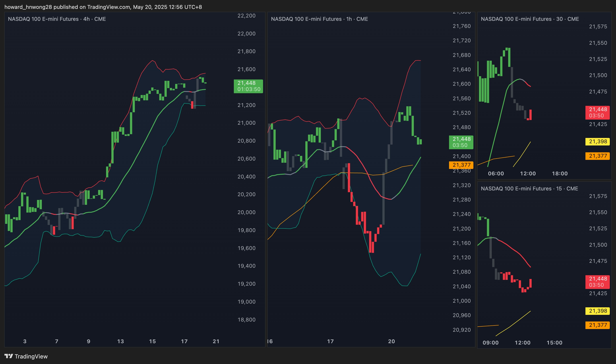Click date 17 on the 1h time axis
This screenshot has width=616, height=364.
pos(330,341)
